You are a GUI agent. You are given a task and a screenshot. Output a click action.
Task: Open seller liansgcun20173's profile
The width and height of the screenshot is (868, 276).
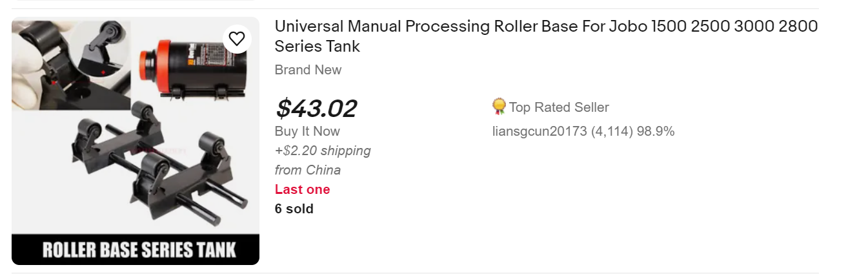coord(540,131)
